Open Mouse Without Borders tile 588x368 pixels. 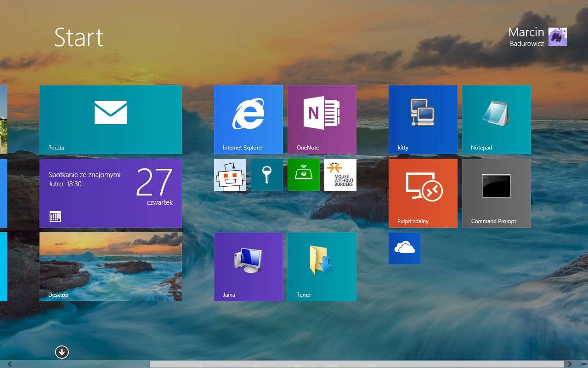[340, 175]
